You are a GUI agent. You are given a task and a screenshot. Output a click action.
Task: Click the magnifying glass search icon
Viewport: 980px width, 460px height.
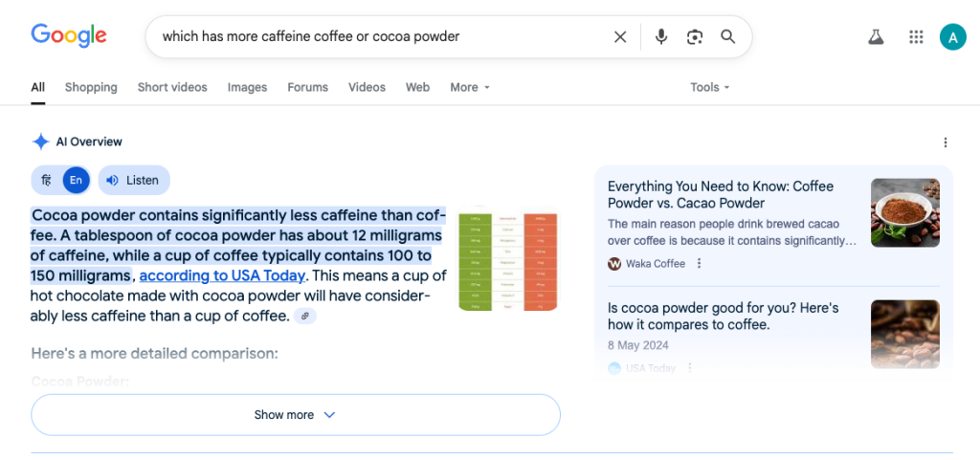727,37
